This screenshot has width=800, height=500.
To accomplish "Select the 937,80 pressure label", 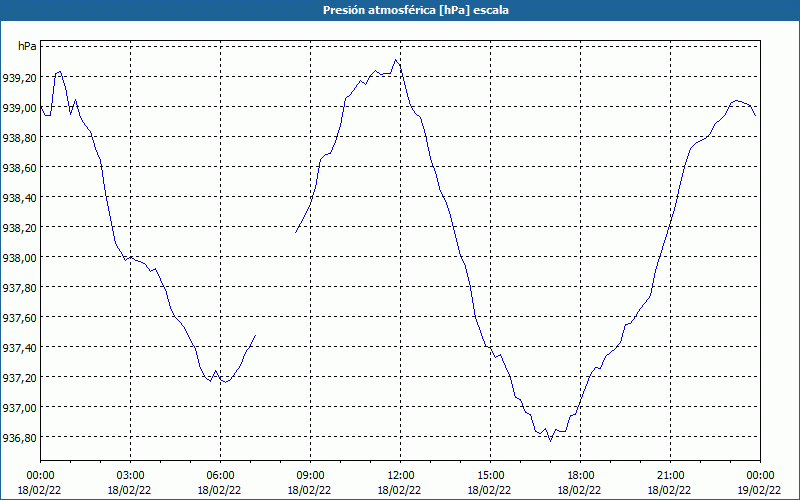I will click(x=19, y=288).
